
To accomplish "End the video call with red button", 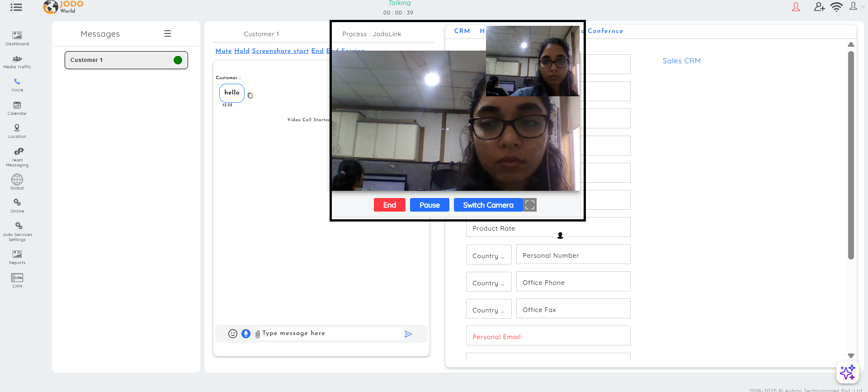I will (x=390, y=205).
